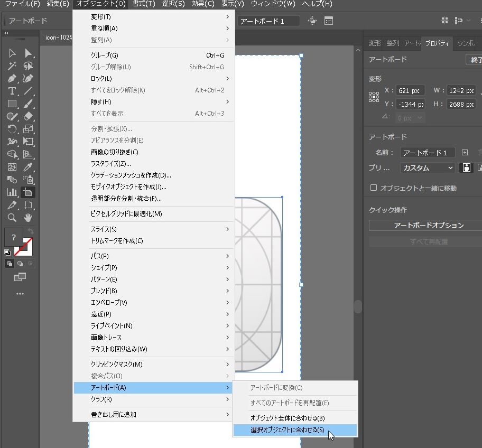
Task: Select the Type tool
Action: click(12, 91)
